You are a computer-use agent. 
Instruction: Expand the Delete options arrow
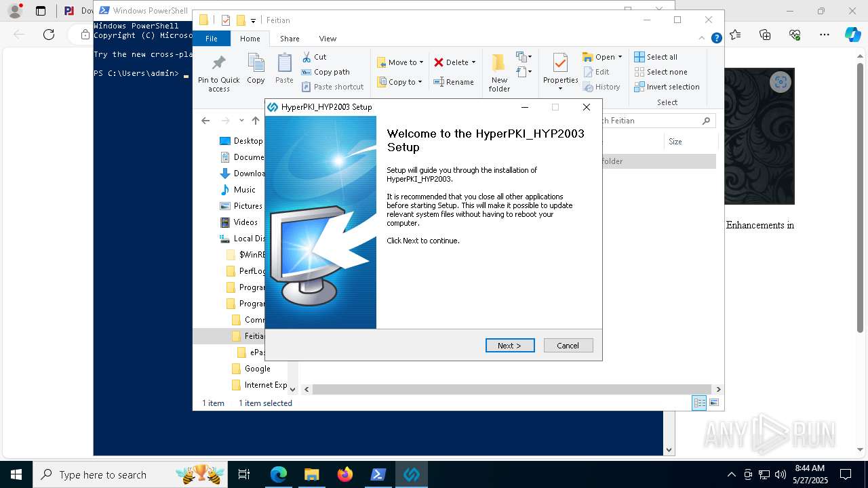(473, 62)
